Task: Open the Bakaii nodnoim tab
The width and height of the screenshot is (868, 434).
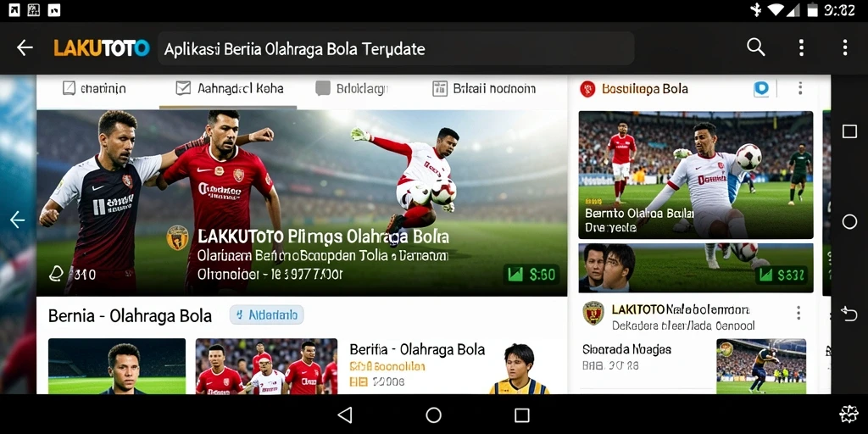Action: pos(484,88)
